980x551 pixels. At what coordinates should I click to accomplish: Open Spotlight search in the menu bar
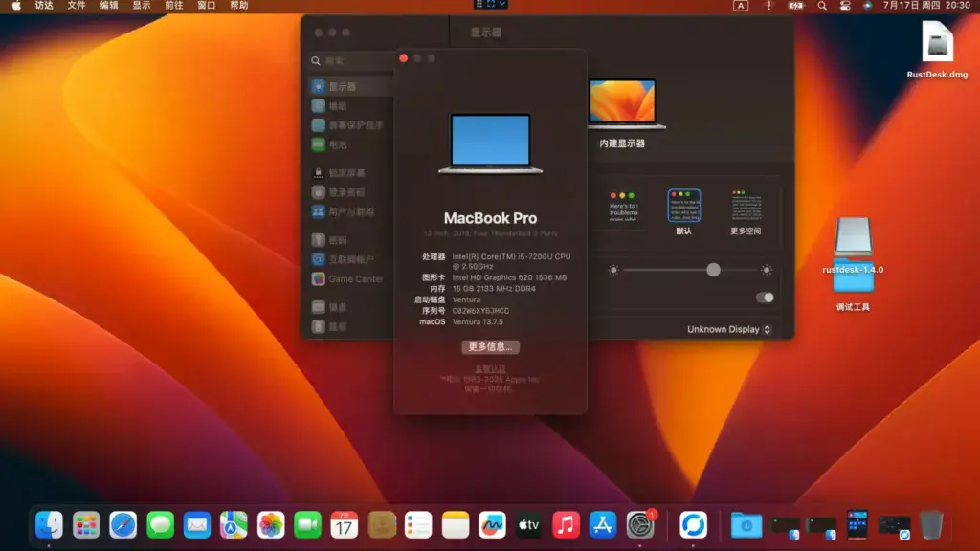[822, 6]
